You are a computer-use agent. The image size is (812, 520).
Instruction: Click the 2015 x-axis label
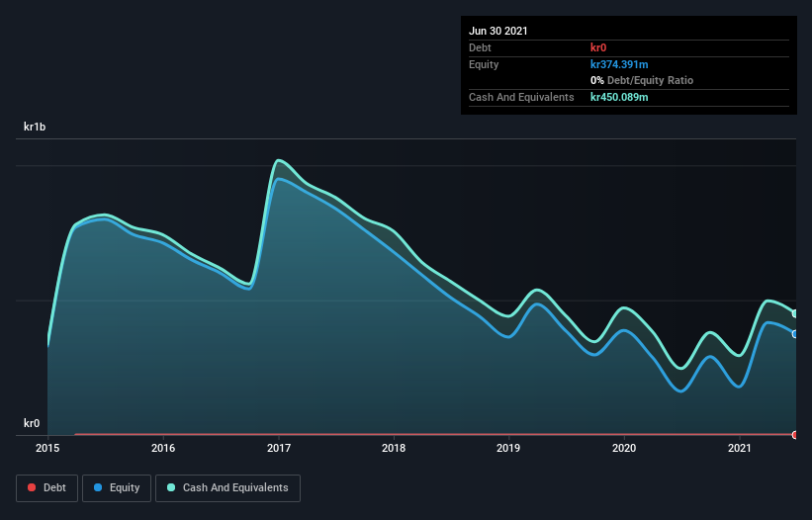click(x=47, y=448)
